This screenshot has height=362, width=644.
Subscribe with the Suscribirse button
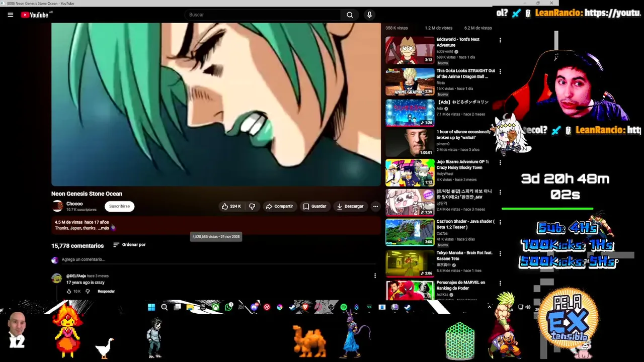point(119,206)
